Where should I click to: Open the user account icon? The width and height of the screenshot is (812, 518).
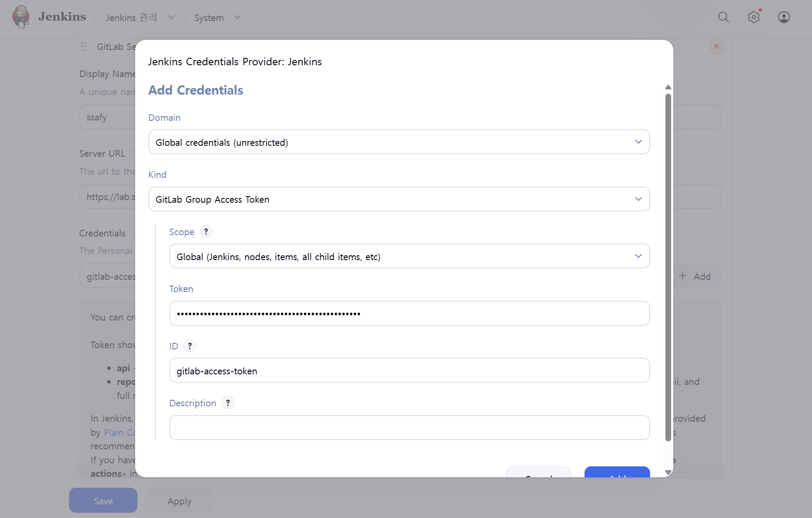tap(784, 17)
